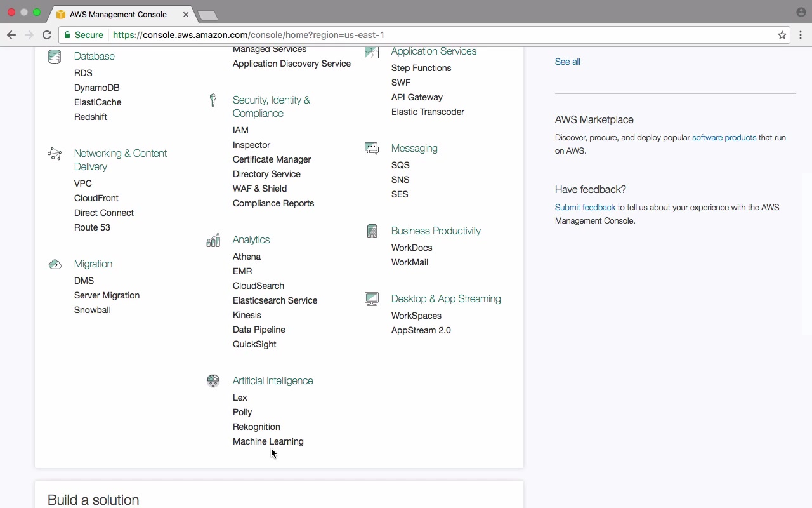
Task: Go back using the browser back arrow
Action: [11, 35]
